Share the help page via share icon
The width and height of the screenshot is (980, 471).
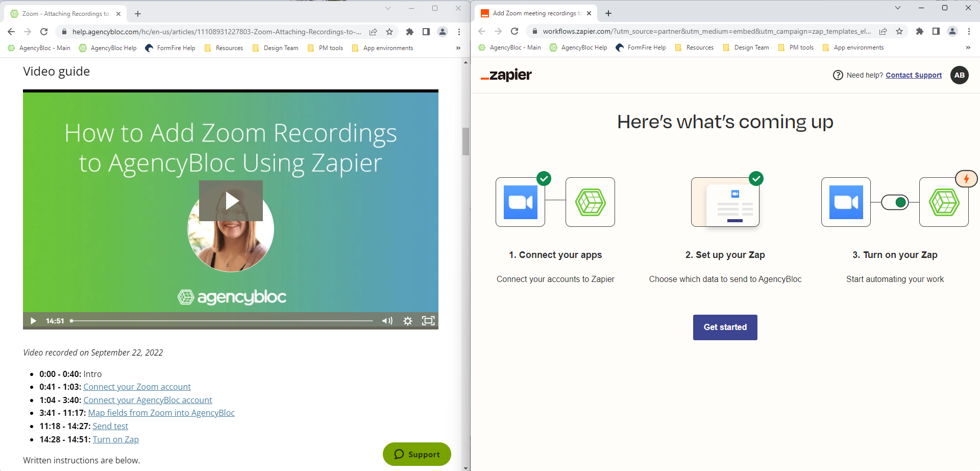(x=373, y=32)
